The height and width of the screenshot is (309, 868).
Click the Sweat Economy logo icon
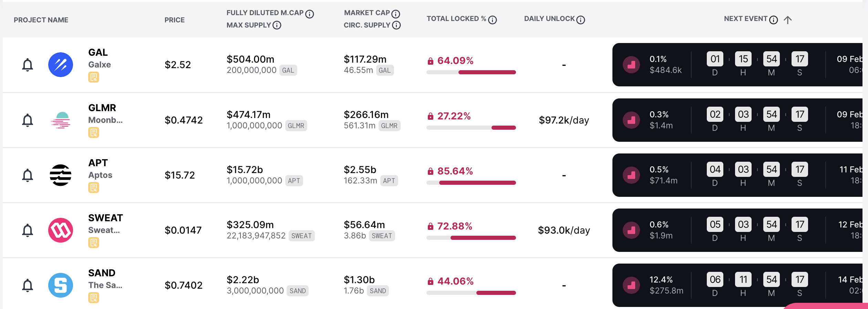click(61, 230)
